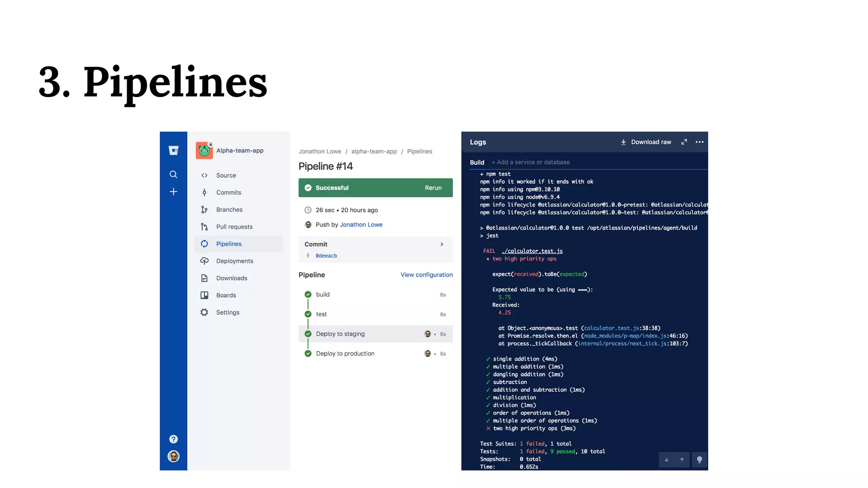Expand the Commit section chevron
Screen dimensions: 868x488
click(x=442, y=244)
